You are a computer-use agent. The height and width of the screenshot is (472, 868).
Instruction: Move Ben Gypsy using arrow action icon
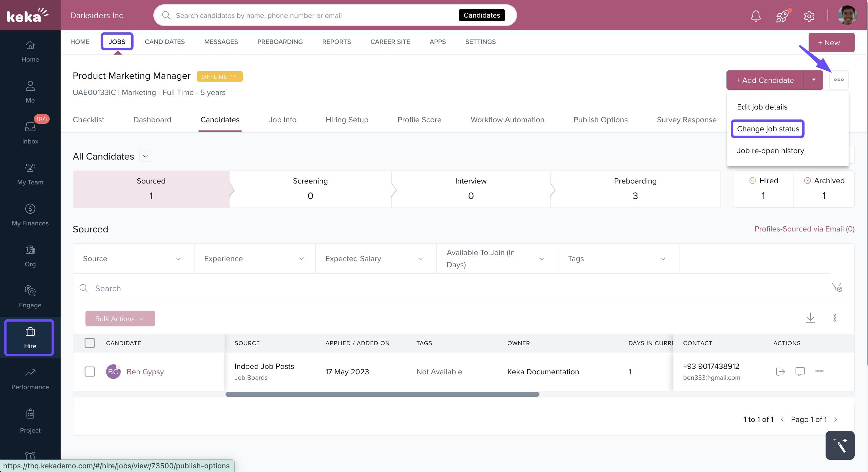pyautogui.click(x=780, y=371)
